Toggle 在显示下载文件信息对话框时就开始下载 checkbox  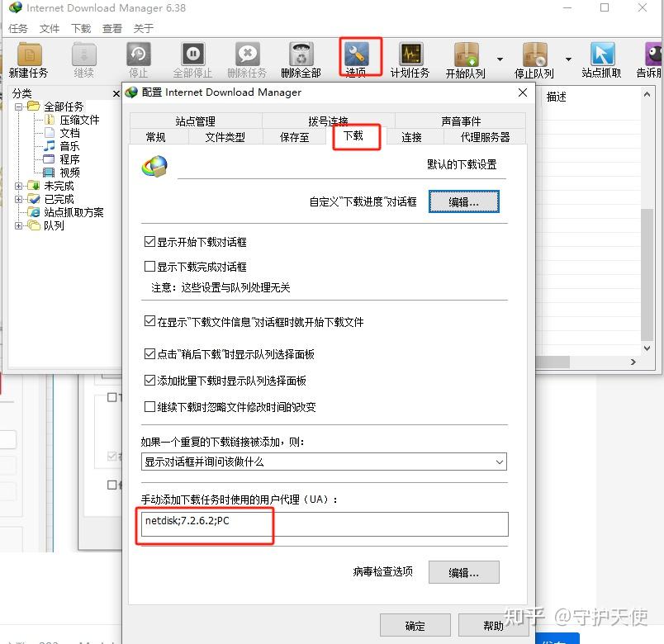pos(149,321)
